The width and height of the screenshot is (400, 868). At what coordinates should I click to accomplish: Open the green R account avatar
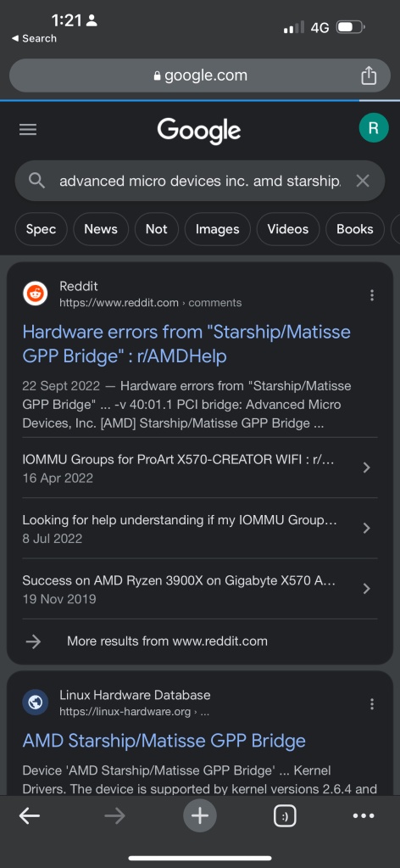[x=374, y=128]
